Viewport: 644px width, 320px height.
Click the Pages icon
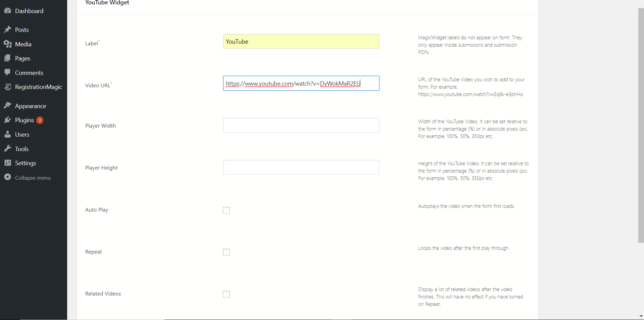tap(8, 58)
